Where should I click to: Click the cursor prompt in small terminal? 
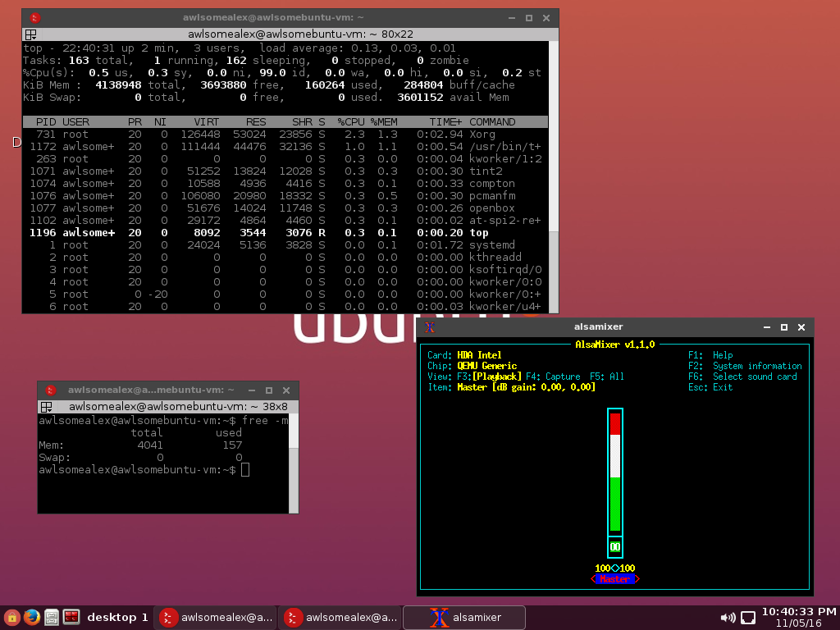click(x=244, y=470)
